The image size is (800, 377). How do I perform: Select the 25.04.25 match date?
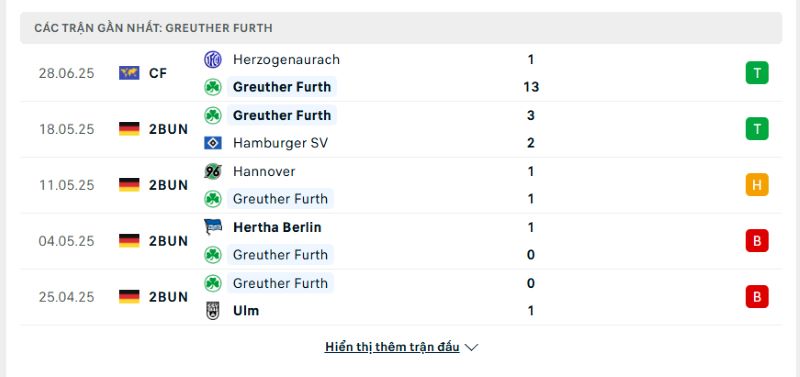pos(66,297)
